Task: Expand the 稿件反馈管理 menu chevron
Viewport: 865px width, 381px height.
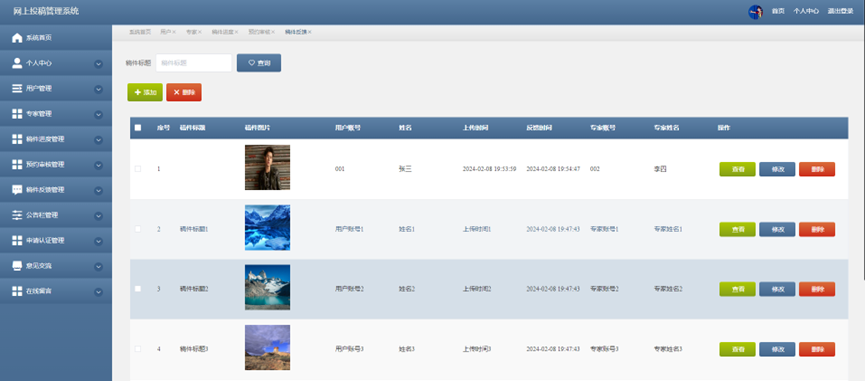Action: pyautogui.click(x=98, y=190)
